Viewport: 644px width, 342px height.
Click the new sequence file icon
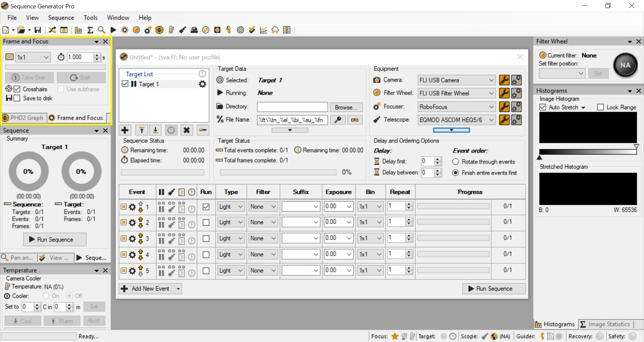point(6,30)
